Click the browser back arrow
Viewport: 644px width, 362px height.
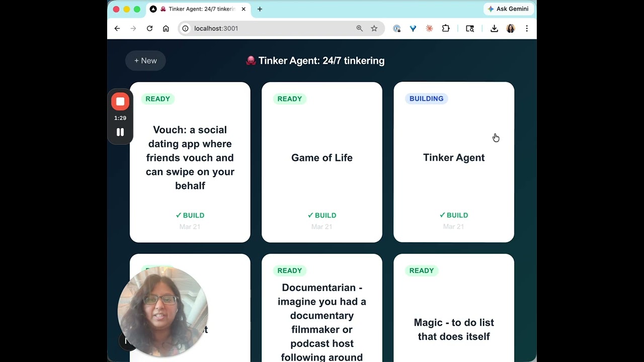(x=117, y=29)
